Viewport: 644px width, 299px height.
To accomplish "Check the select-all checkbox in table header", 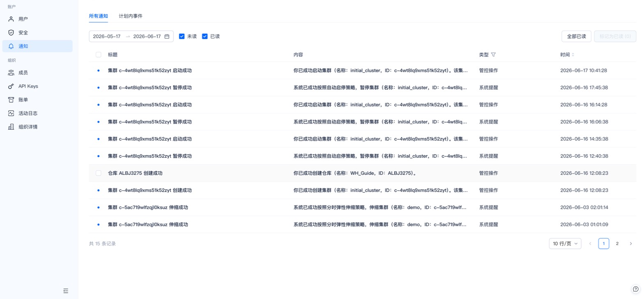I will pyautogui.click(x=99, y=55).
